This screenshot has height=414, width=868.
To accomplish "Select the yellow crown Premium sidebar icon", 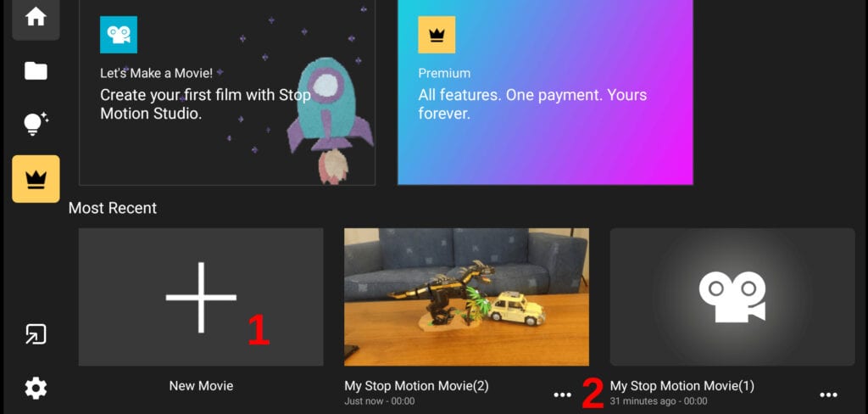I will [36, 179].
